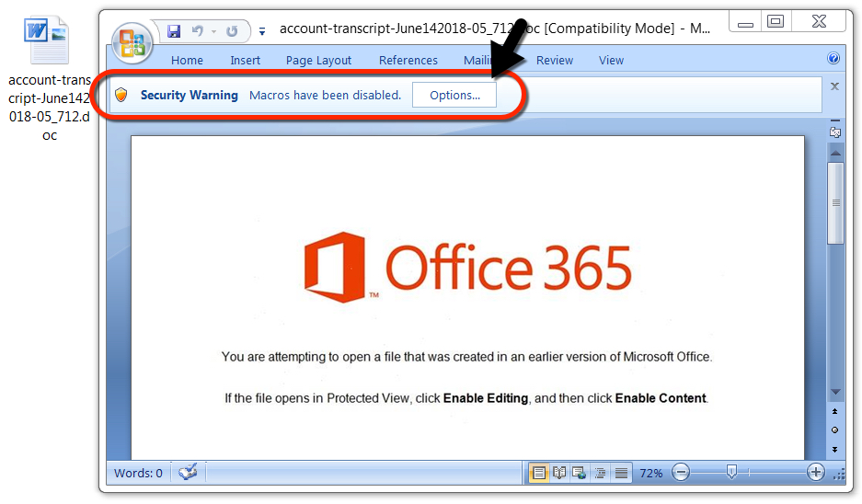This screenshot has height=504, width=862.
Task: Open the View ribbon tab
Action: tap(611, 61)
